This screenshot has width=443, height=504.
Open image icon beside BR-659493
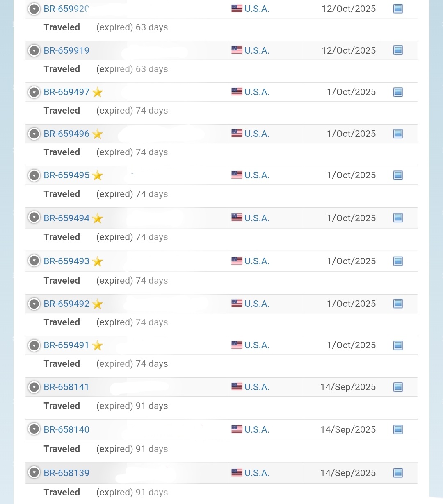[398, 261]
